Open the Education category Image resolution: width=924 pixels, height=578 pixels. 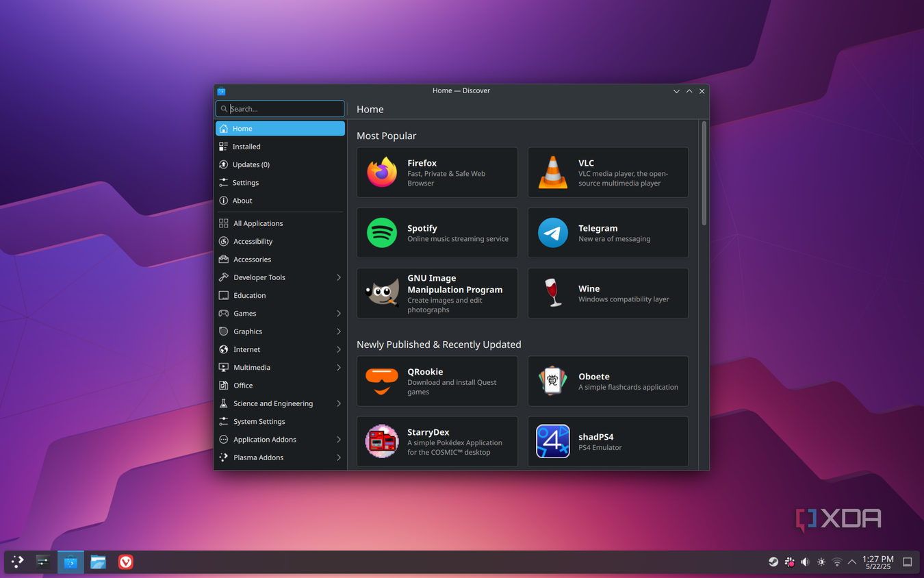click(x=280, y=295)
